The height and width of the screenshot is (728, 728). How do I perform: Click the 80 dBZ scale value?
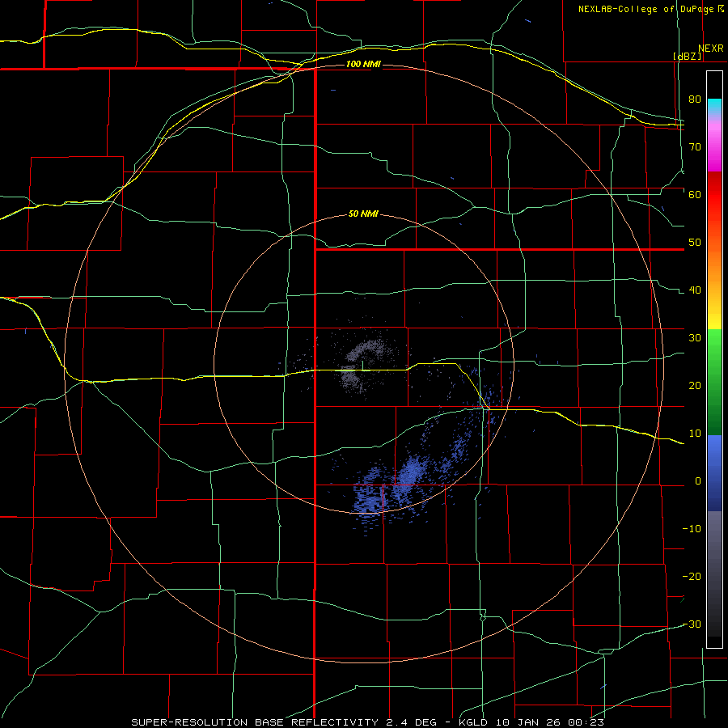[695, 99]
